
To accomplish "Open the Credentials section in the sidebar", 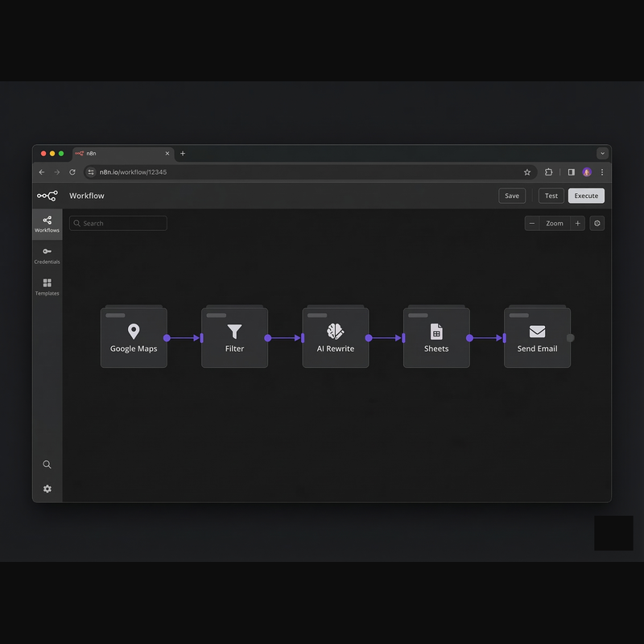I will click(x=47, y=254).
